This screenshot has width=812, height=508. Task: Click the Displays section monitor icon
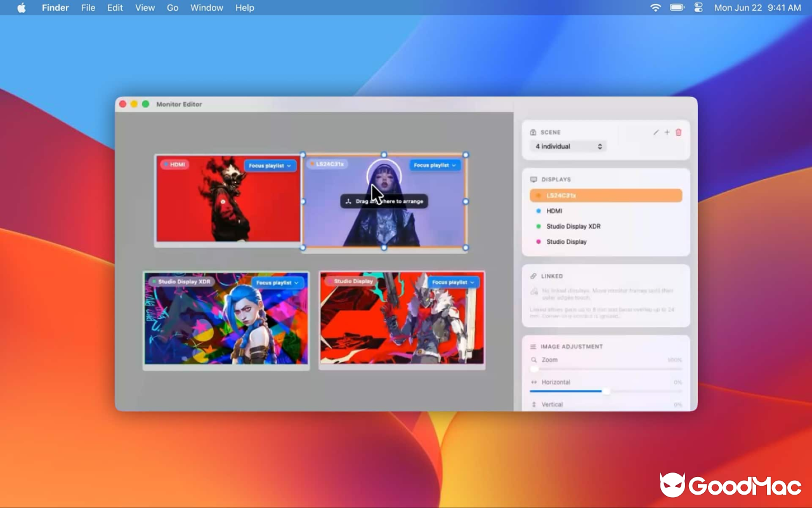click(534, 180)
